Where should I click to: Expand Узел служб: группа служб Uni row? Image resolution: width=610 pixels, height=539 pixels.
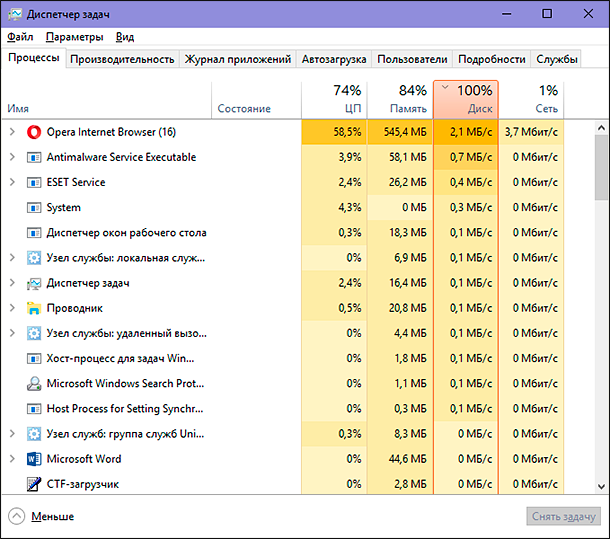[12, 434]
